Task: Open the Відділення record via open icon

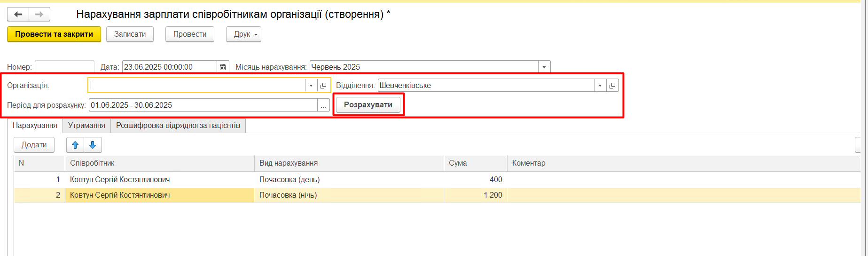Action: click(612, 86)
